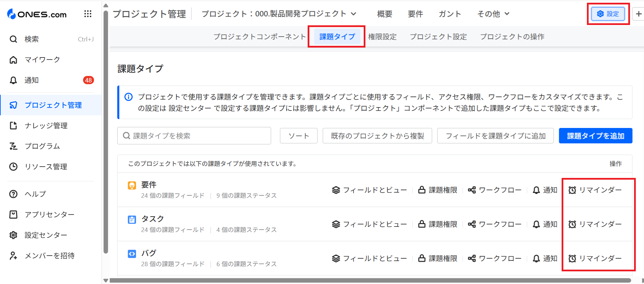This screenshot has height=284, width=644.
Task: Focus the 課題タイプを検索 search field
Action: click(x=194, y=136)
